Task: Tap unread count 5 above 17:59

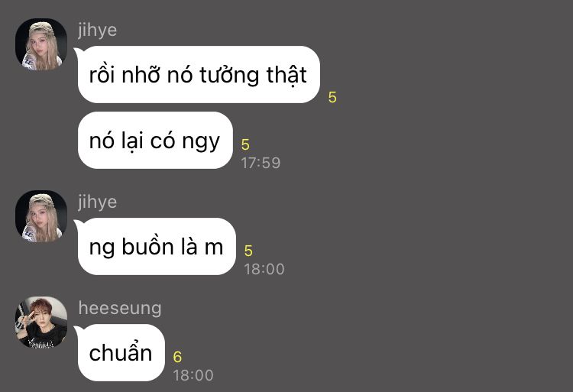Action: tap(245, 144)
